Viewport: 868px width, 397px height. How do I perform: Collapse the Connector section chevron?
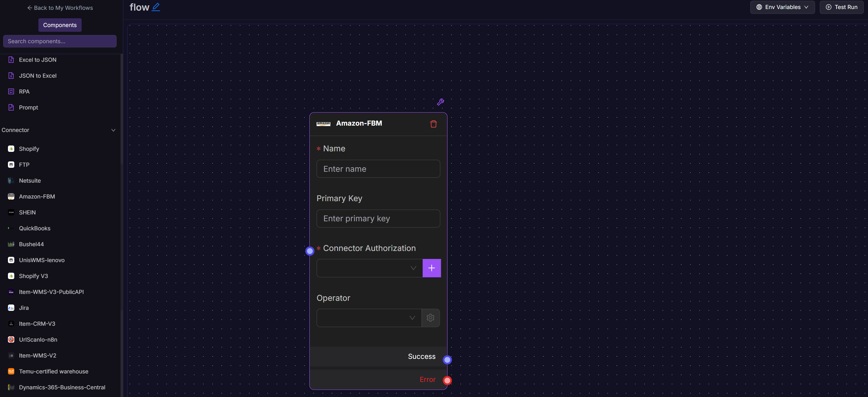click(113, 130)
